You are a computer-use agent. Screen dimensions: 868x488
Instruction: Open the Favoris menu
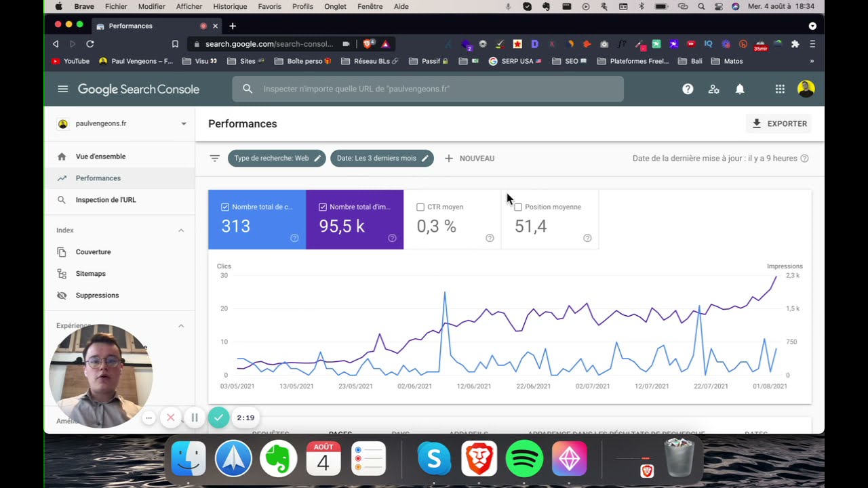[269, 6]
